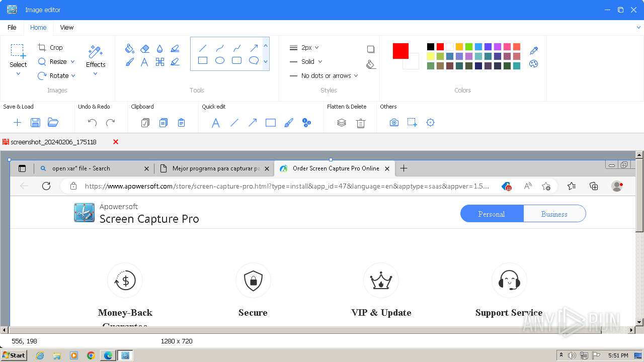The image size is (644, 362).
Task: Click the red foreground color box
Action: (400, 51)
